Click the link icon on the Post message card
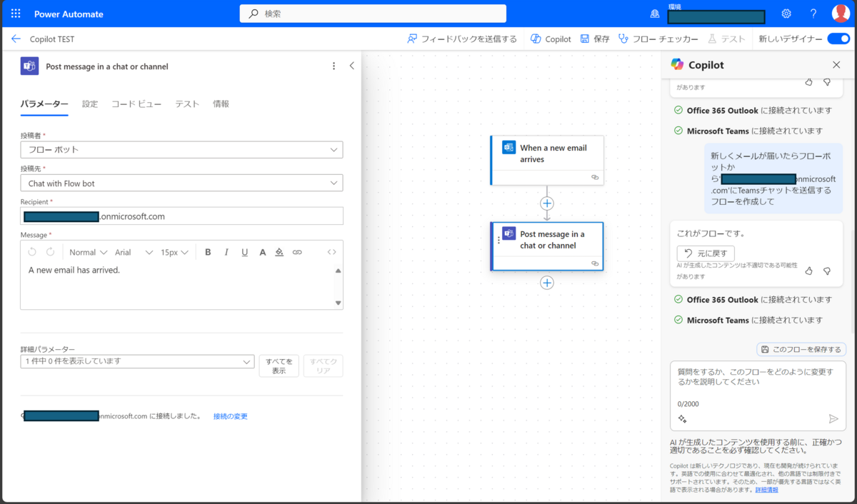 click(x=594, y=263)
